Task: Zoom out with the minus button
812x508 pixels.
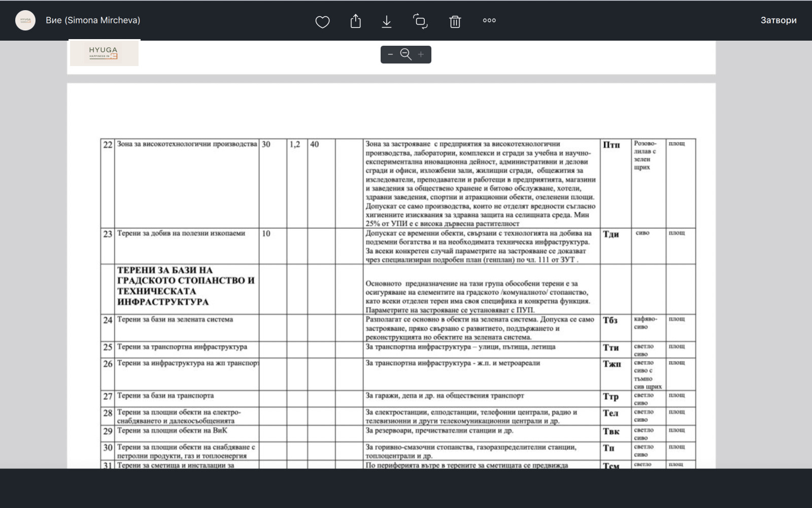Action: [390, 54]
